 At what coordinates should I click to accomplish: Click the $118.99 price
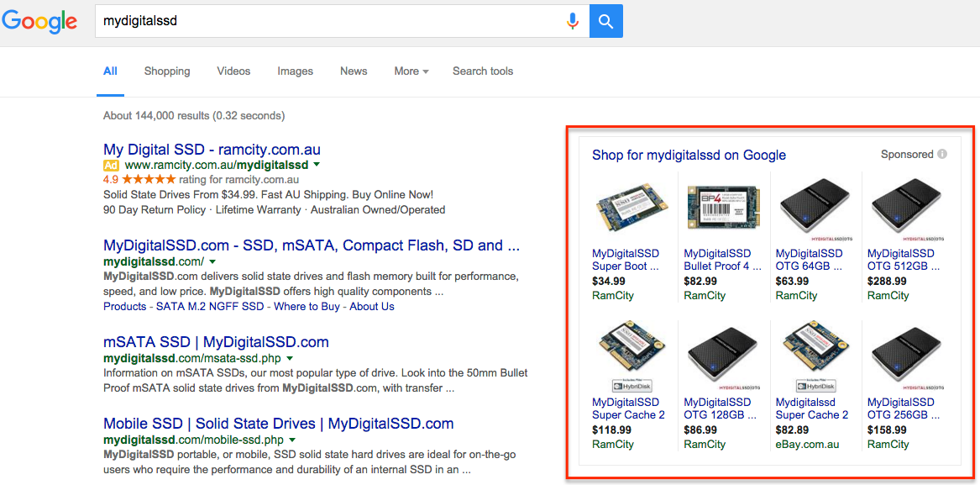coord(611,430)
